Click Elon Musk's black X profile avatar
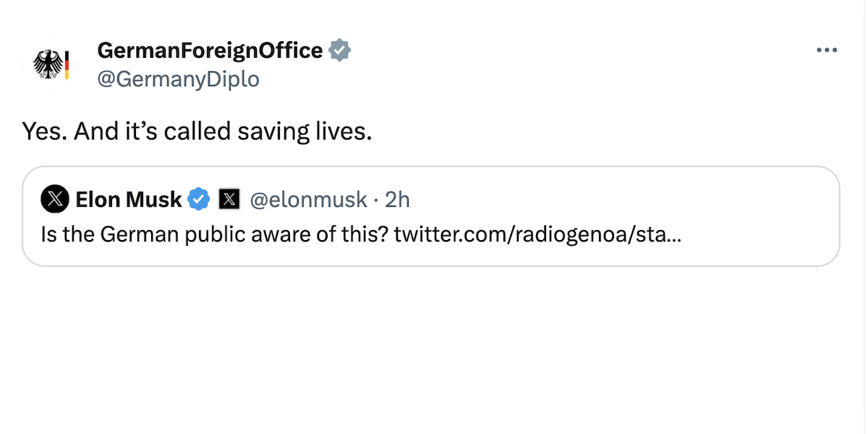868x434 pixels. [55, 199]
